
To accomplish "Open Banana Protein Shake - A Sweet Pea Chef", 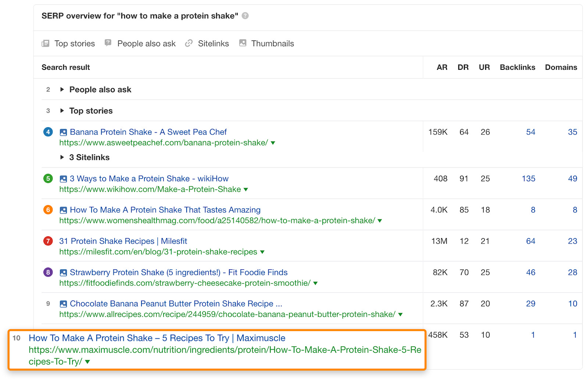I will [148, 132].
